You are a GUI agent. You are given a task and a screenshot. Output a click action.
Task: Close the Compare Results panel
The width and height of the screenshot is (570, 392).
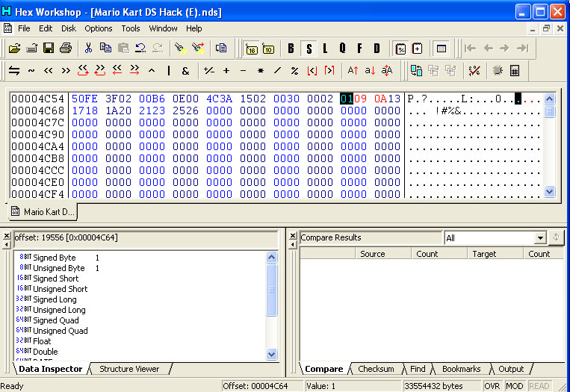coord(292,236)
